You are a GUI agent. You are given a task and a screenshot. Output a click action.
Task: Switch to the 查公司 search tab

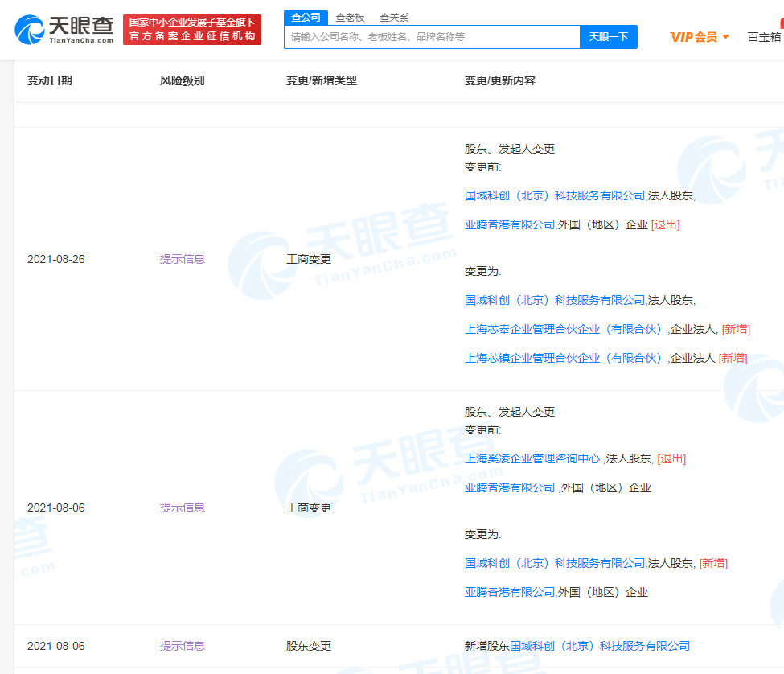point(306,18)
